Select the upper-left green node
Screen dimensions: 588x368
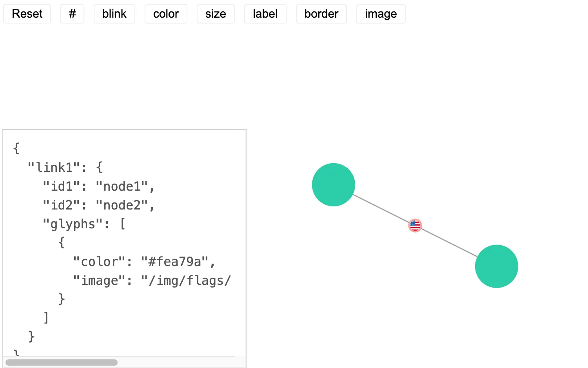334,185
